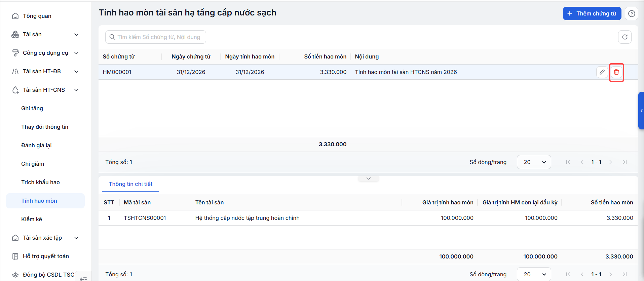Click Tài sản HT-CNS sidebar label

pos(44,90)
